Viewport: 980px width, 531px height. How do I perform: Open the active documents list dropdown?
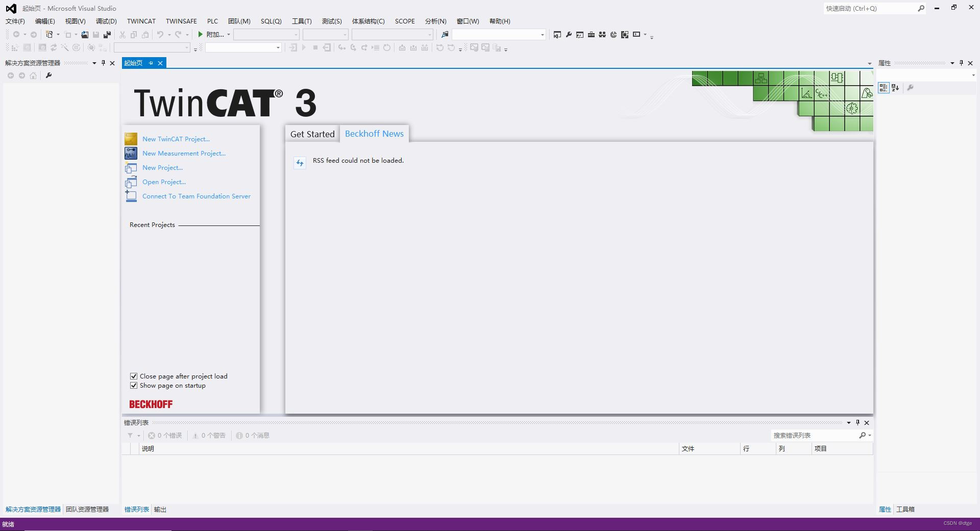click(x=870, y=64)
